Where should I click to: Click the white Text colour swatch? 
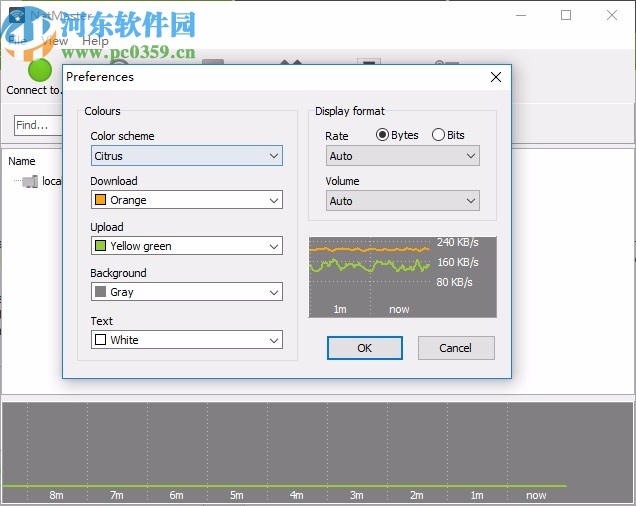[100, 340]
